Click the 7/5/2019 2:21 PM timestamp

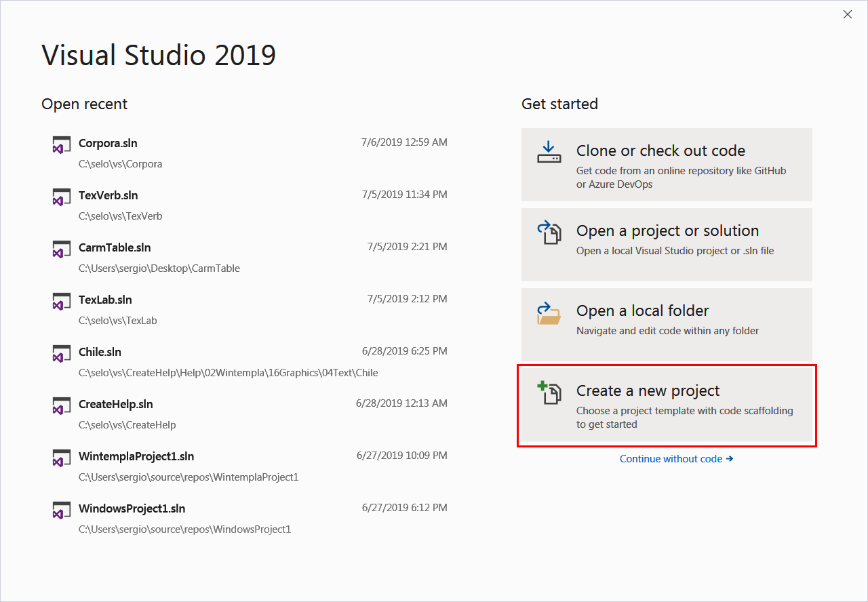[x=408, y=247]
